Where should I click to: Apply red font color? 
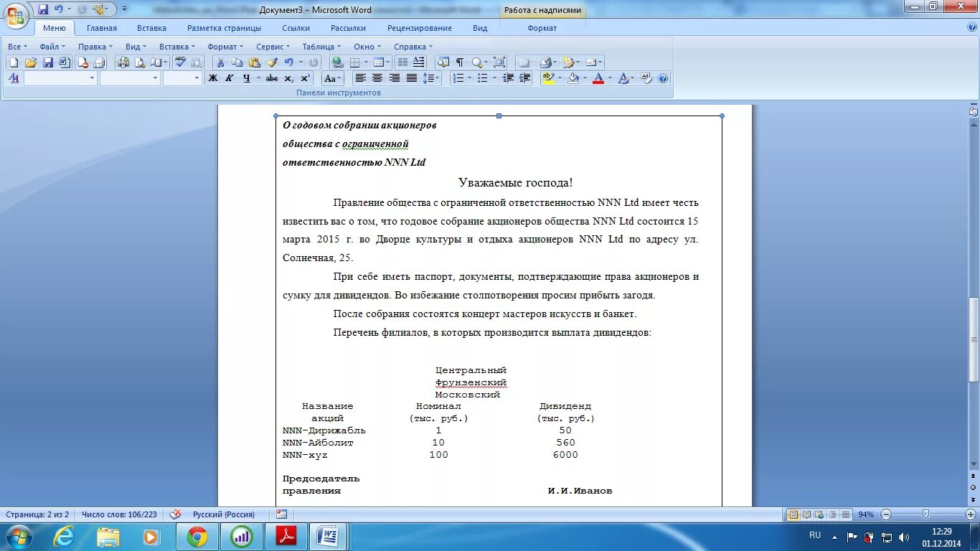pyautogui.click(x=598, y=78)
